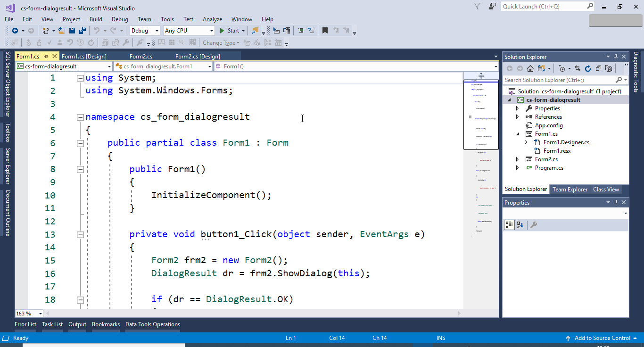Image resolution: width=644 pixels, height=347 pixels.
Task: Unpin the Solution Explorer panel
Action: click(x=616, y=57)
